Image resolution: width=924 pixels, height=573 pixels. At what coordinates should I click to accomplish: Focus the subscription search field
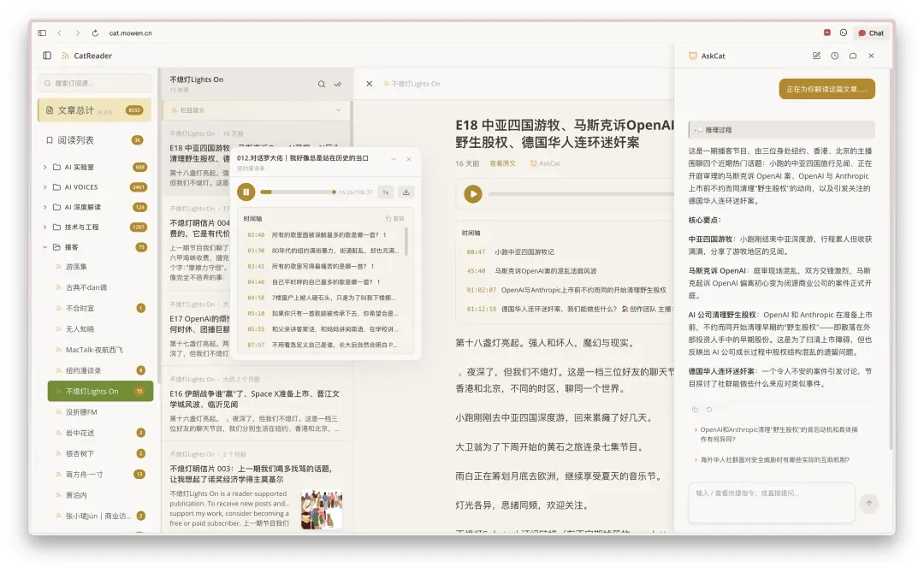pyautogui.click(x=94, y=83)
